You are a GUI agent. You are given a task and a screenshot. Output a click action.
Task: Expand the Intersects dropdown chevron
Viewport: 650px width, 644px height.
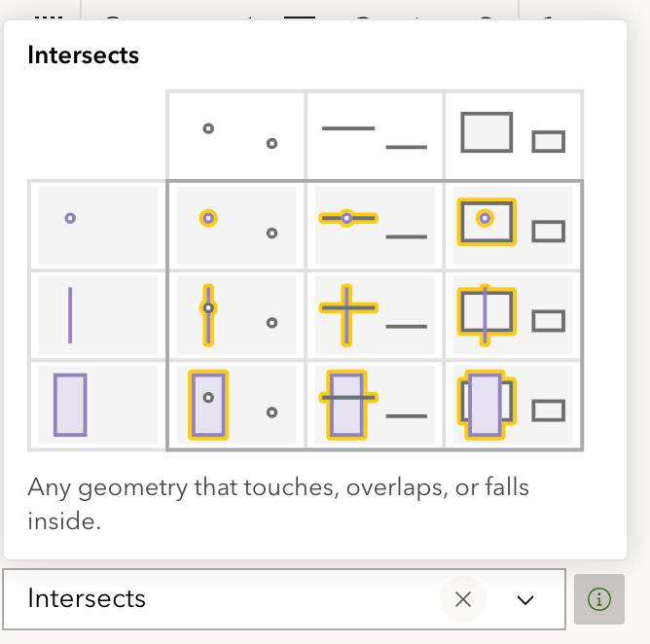(x=525, y=599)
